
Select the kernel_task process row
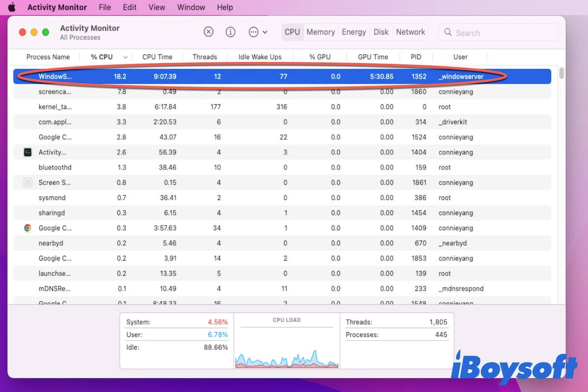(245, 107)
